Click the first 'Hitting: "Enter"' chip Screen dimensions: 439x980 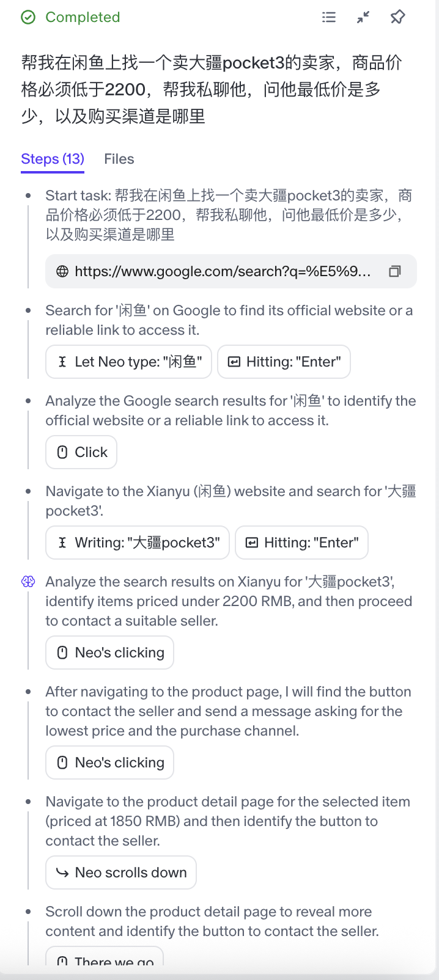pyautogui.click(x=284, y=362)
